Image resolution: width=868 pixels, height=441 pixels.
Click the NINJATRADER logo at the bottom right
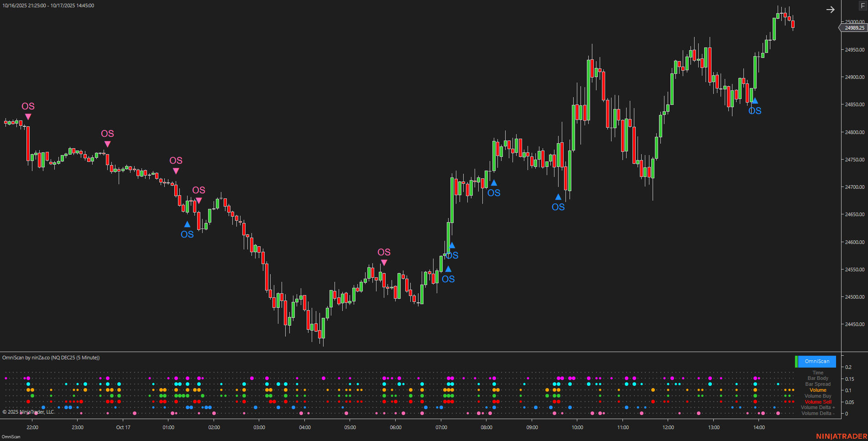pos(841,435)
